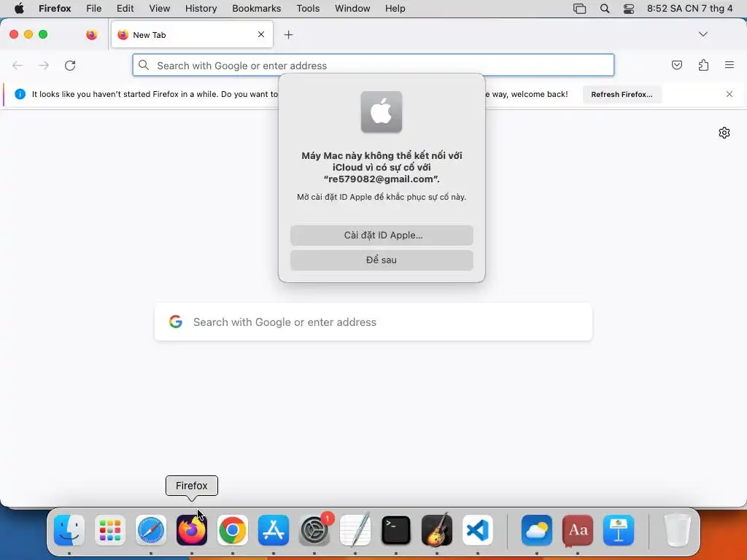Open the View menu
Viewport: 747px width, 560px height.
tap(160, 9)
